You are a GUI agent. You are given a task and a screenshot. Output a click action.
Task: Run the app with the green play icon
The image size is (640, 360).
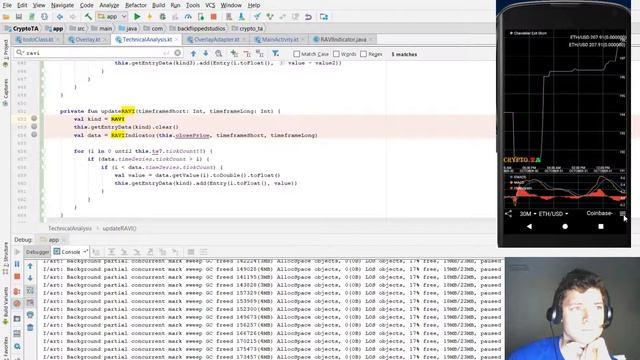coord(137,17)
